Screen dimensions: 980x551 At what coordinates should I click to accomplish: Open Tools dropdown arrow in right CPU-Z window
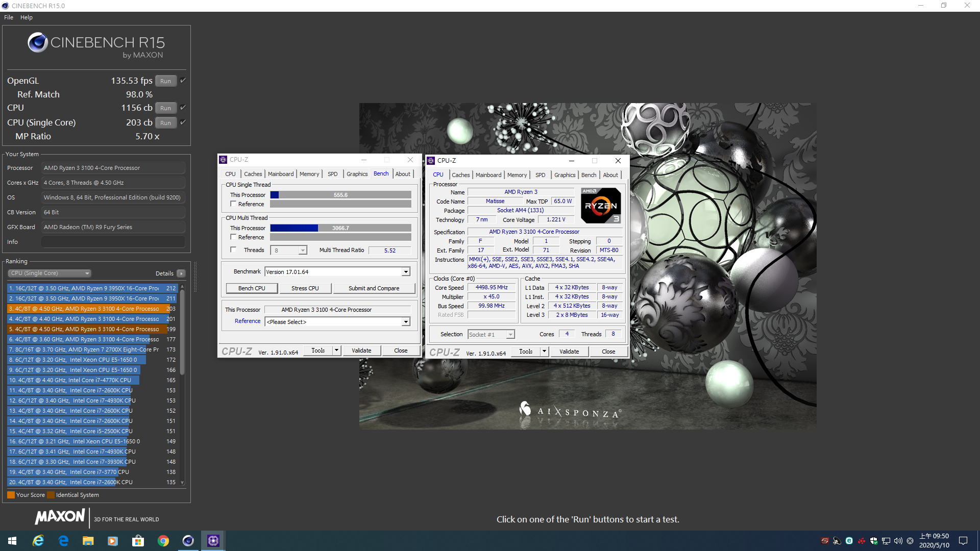[x=544, y=352]
